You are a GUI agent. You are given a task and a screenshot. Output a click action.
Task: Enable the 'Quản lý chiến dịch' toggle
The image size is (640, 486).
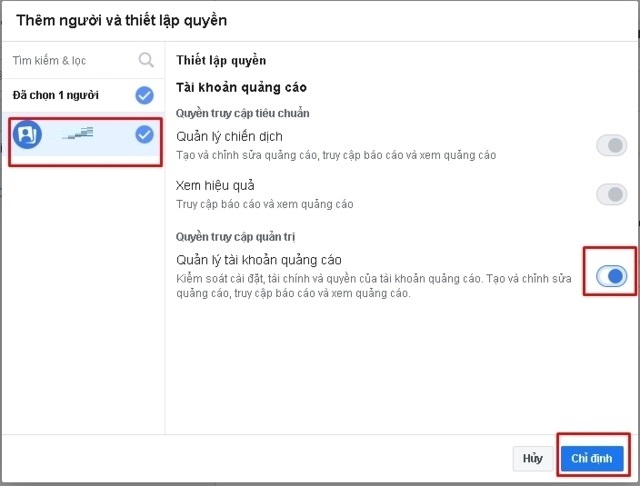click(x=611, y=145)
